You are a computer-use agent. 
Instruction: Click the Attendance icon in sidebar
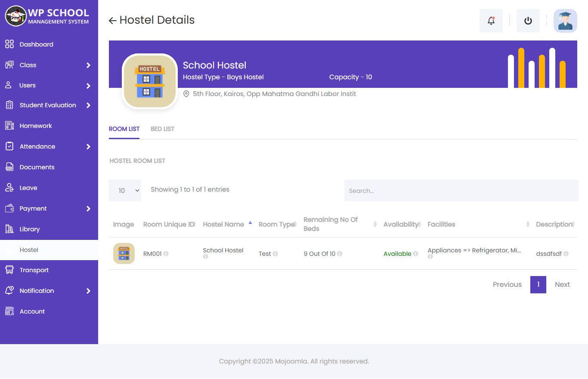tap(9, 146)
